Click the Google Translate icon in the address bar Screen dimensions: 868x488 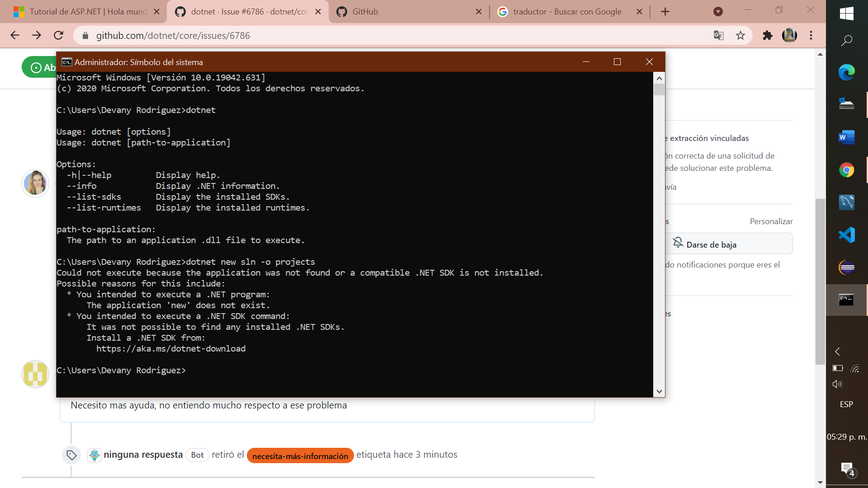coord(718,35)
